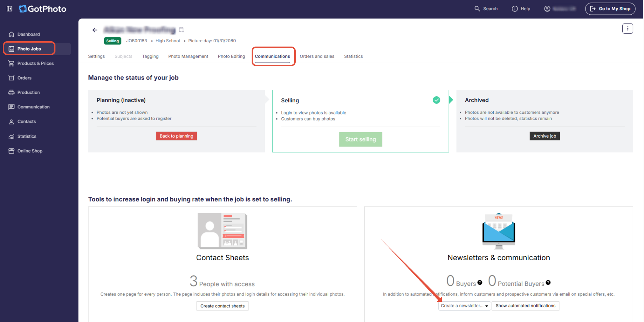Click the Planning (inactive) card heading
This screenshot has width=644, height=322.
pyautogui.click(x=121, y=100)
